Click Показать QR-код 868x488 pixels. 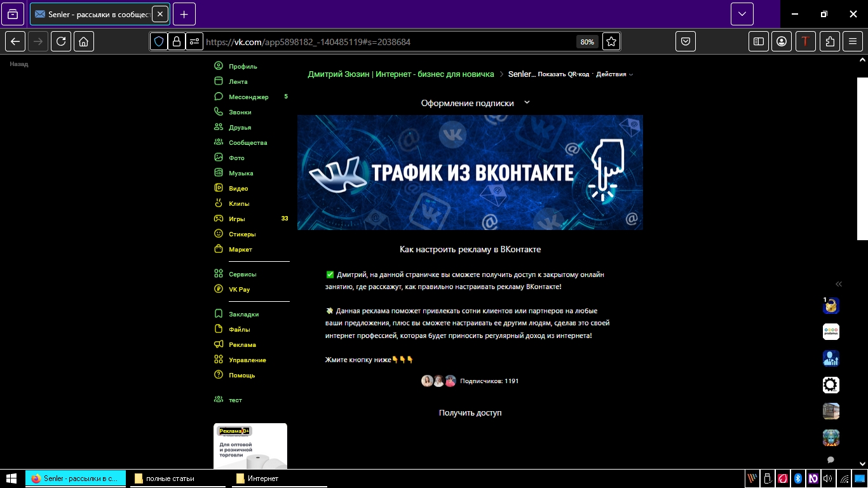(x=564, y=74)
